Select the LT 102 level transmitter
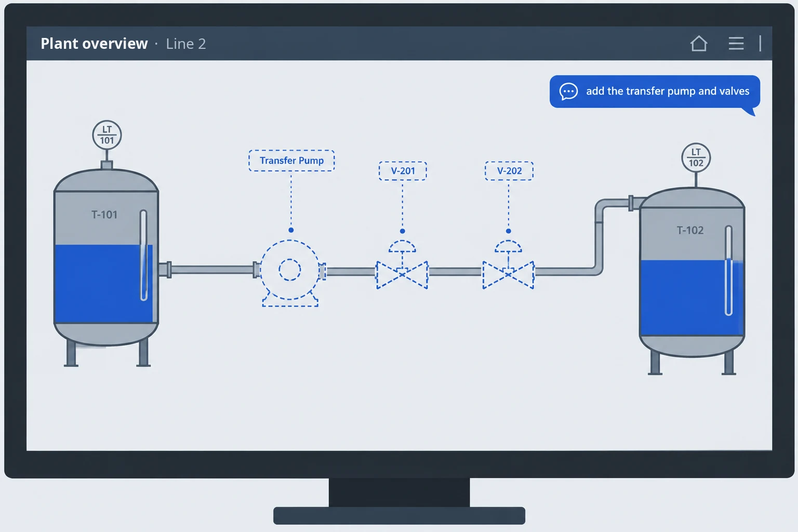The image size is (798, 532). coord(696,158)
